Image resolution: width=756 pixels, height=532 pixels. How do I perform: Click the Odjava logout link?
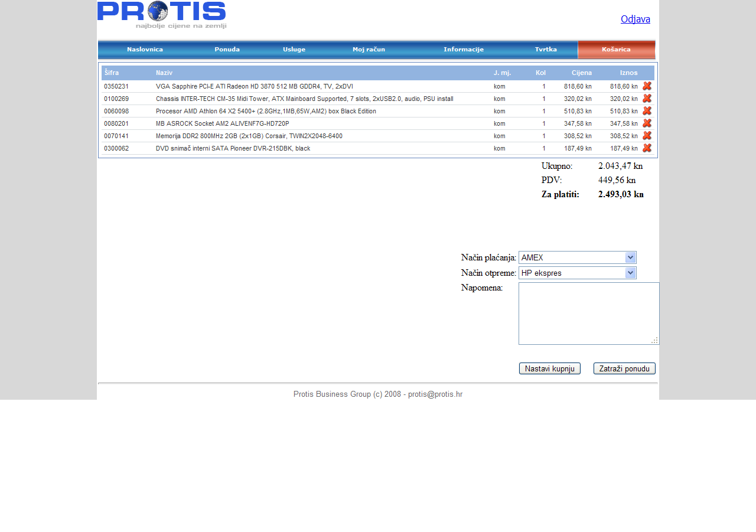pyautogui.click(x=635, y=19)
